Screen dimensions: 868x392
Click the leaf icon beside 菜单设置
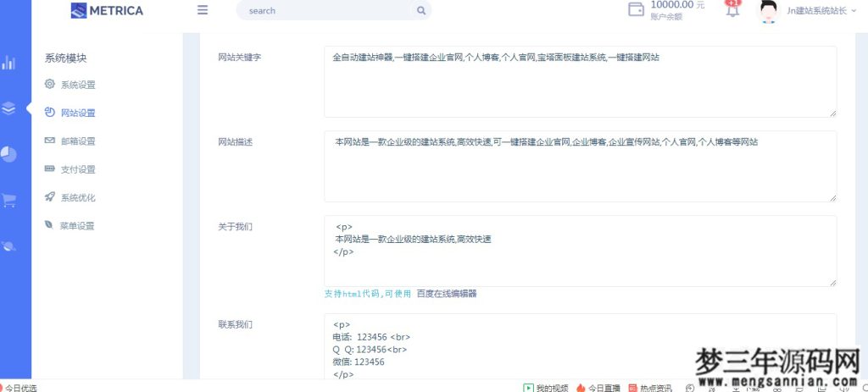(49, 225)
